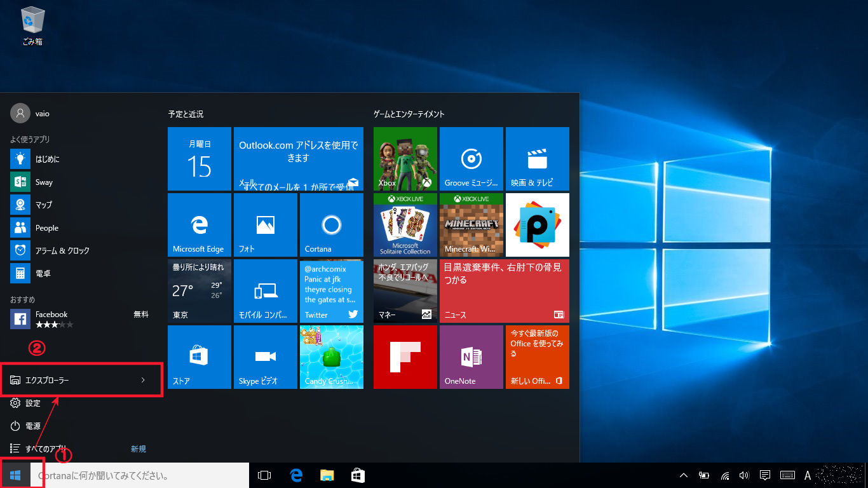Open はじめに app from list
The width and height of the screenshot is (868, 488).
click(81, 159)
